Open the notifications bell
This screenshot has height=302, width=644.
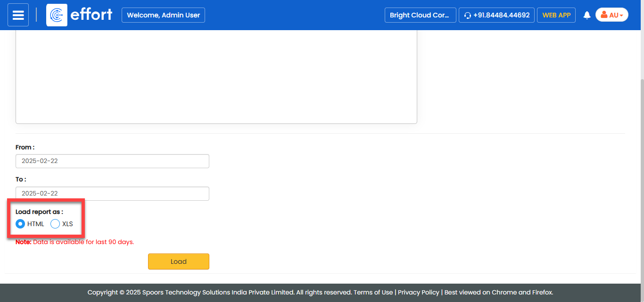[587, 15]
